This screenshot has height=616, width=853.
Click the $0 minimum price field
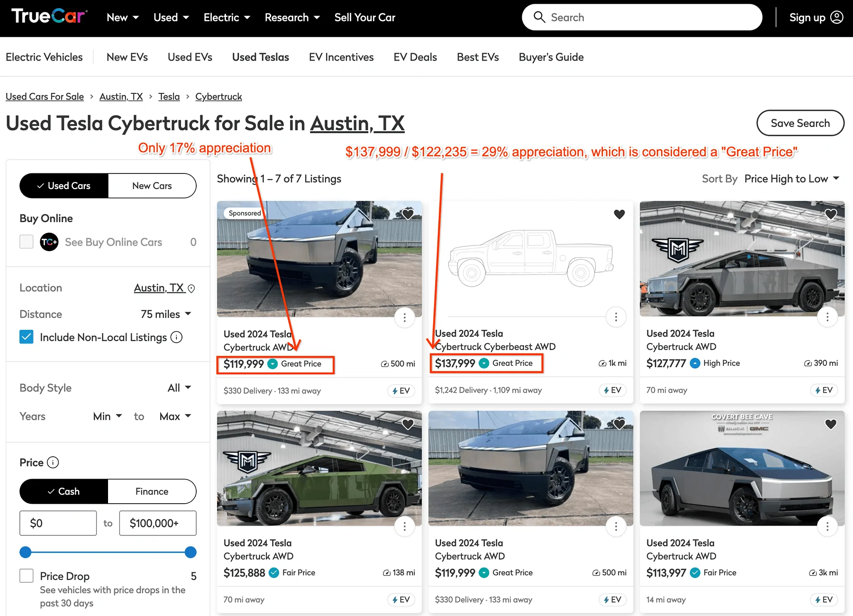[58, 523]
